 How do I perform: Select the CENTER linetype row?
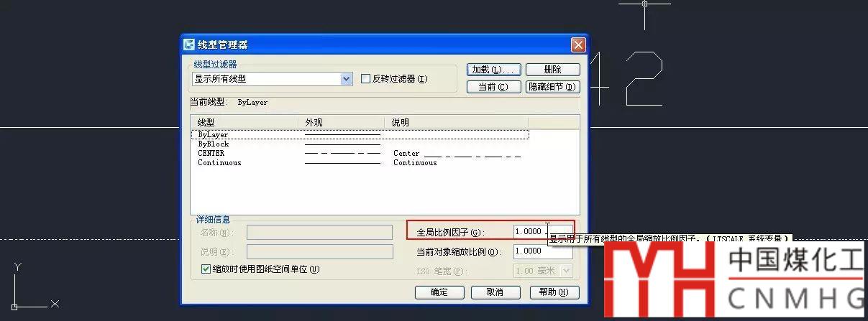click(360, 153)
